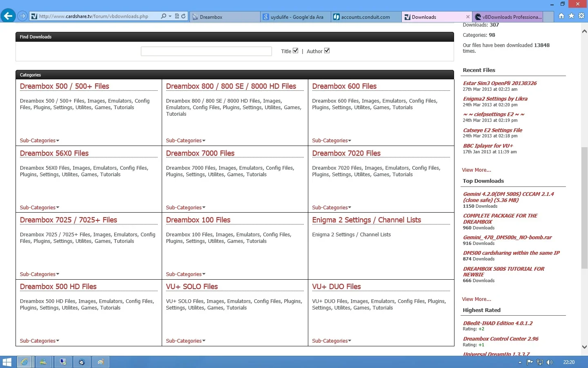This screenshot has width=588, height=368.
Task: Open the Dreambox 500 / 500+ Files category
Action: click(65, 86)
